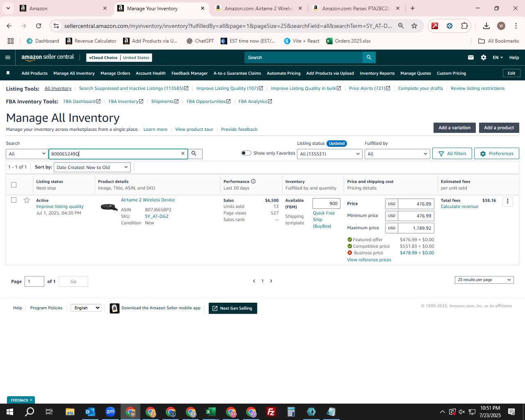
Task: Open the 25 results per page dropdown
Action: pos(484,280)
